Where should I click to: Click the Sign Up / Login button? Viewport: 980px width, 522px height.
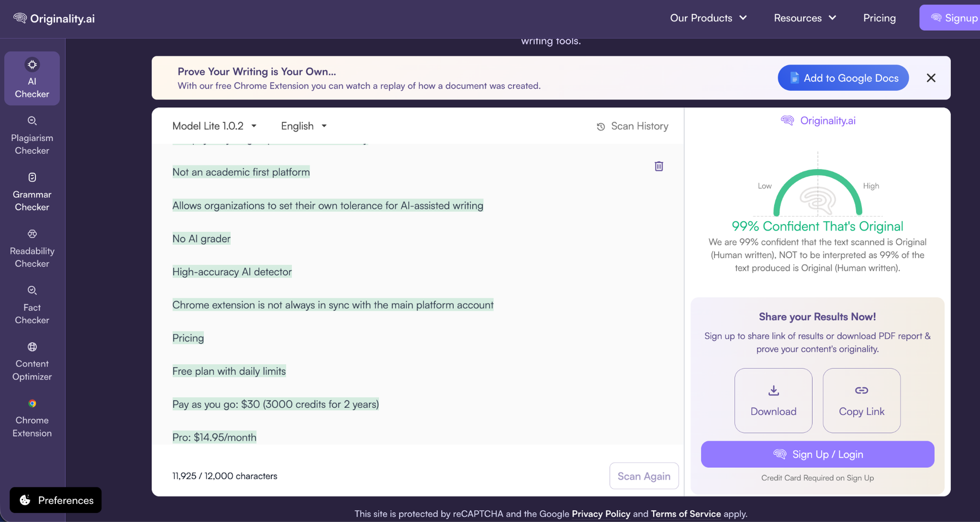pos(817,454)
